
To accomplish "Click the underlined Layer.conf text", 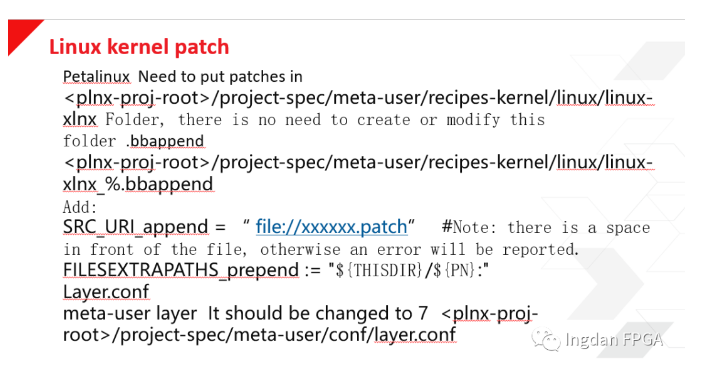I will (x=106, y=292).
